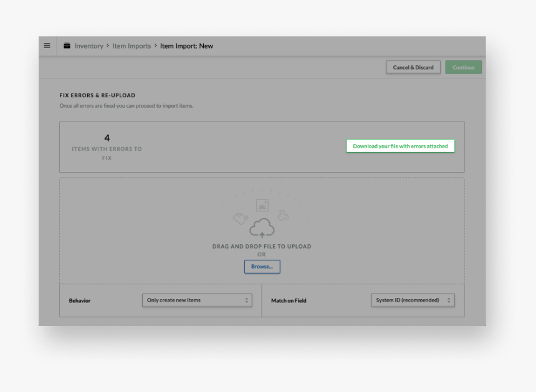Click the 'Drag and drop file to upload' text
Viewport: 536px width, 392px height.
(262, 246)
